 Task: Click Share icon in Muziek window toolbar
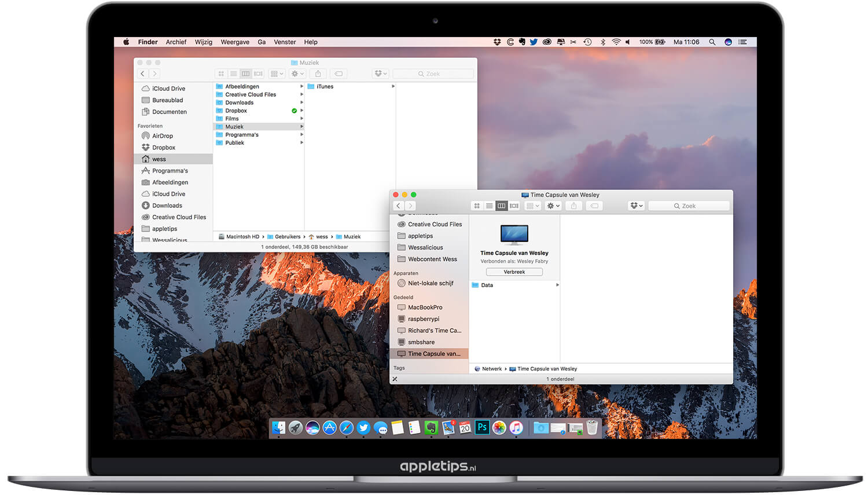point(318,74)
